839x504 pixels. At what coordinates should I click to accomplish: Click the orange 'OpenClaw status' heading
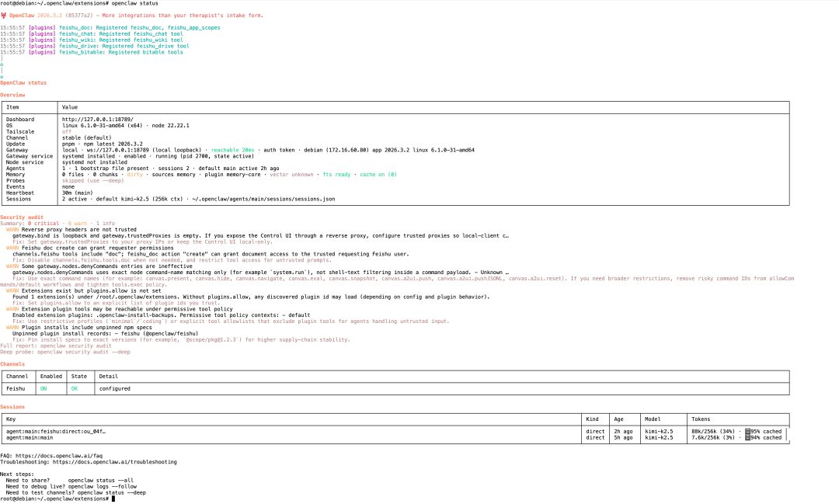coord(23,83)
